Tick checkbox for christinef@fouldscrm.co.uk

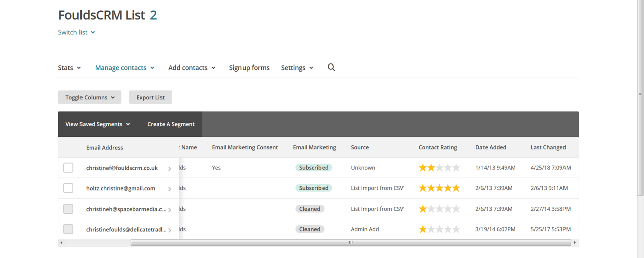pyautogui.click(x=68, y=168)
